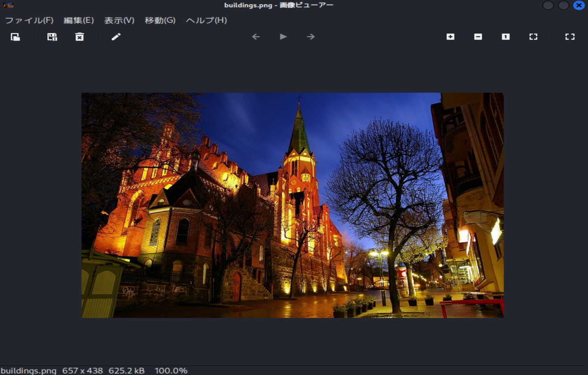588x375 pixels.
Task: Click the open image icon in toolbar
Action: tap(15, 37)
